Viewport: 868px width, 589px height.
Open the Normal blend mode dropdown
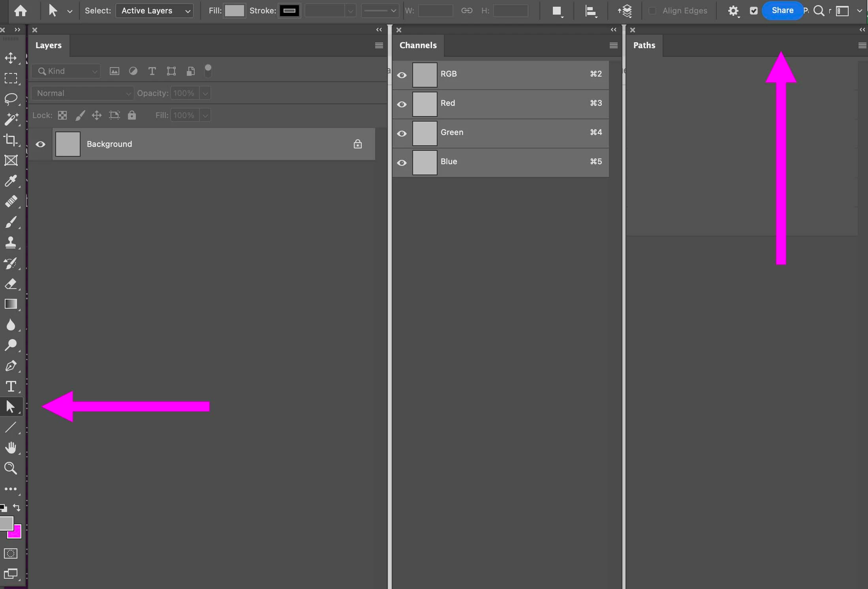coord(83,93)
